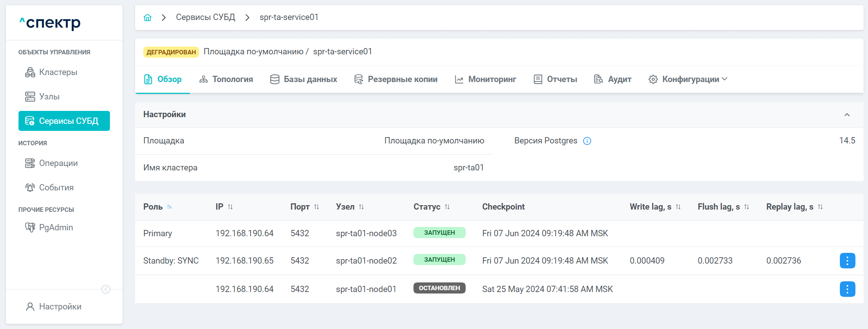Sort table by Порт column
This screenshot has width=868, height=329.
(316, 207)
